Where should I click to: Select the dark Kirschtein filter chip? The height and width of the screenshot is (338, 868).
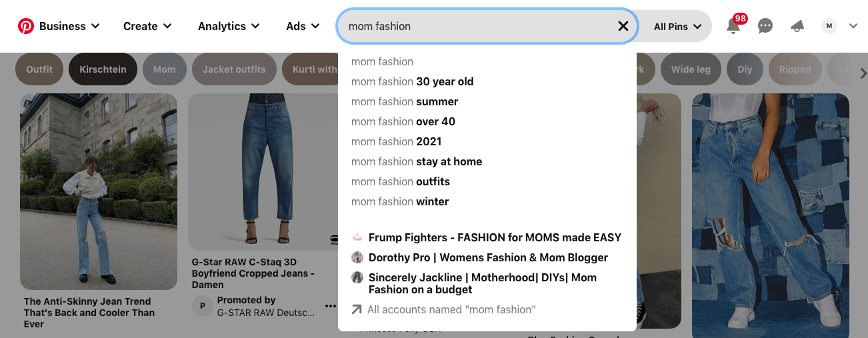click(x=103, y=69)
